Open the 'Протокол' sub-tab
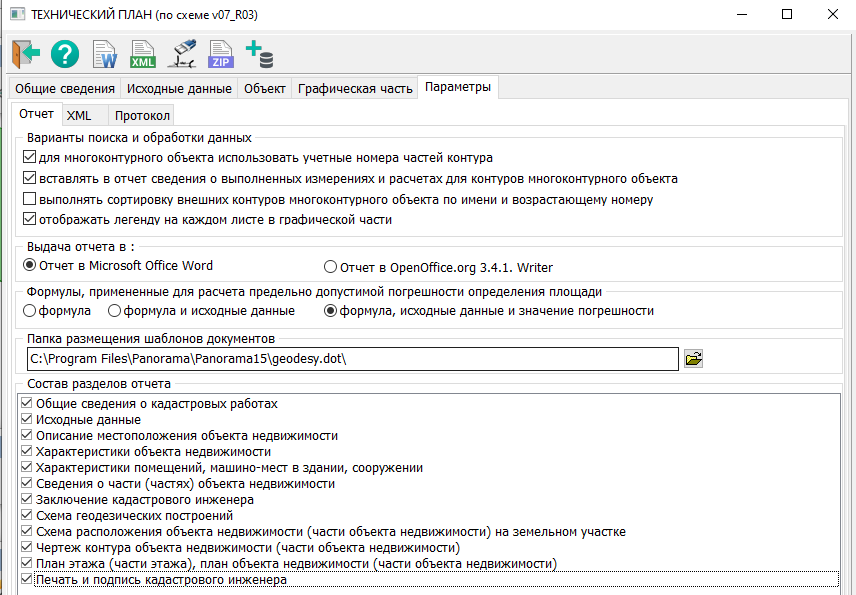 [142, 115]
